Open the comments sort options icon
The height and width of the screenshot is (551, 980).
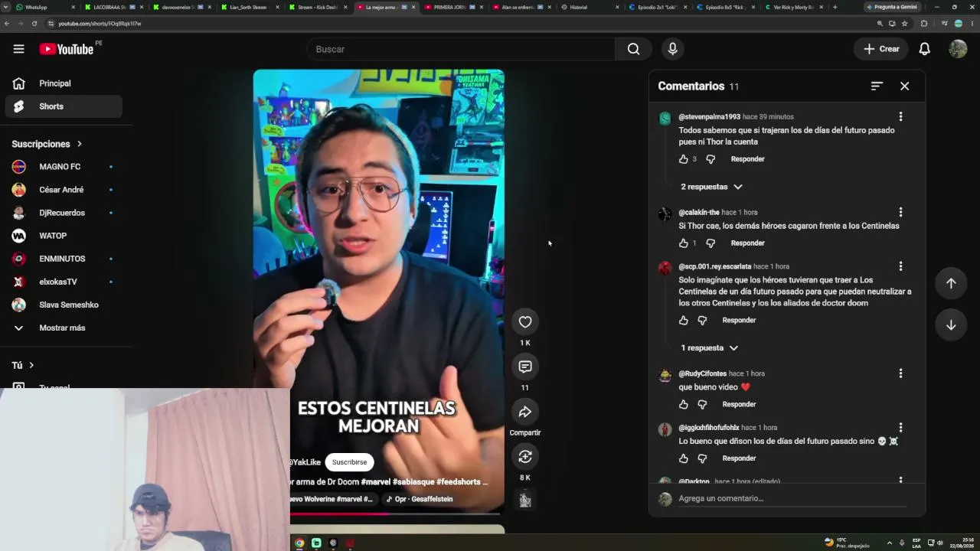click(x=877, y=86)
